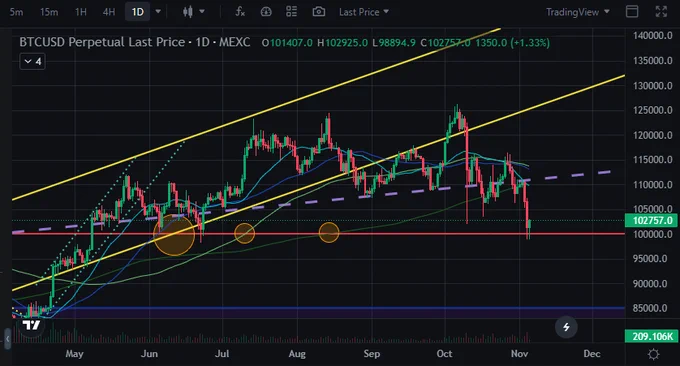This screenshot has width=680, height=366.
Task: Open the timeframe dropdown arrow
Action: (x=158, y=12)
